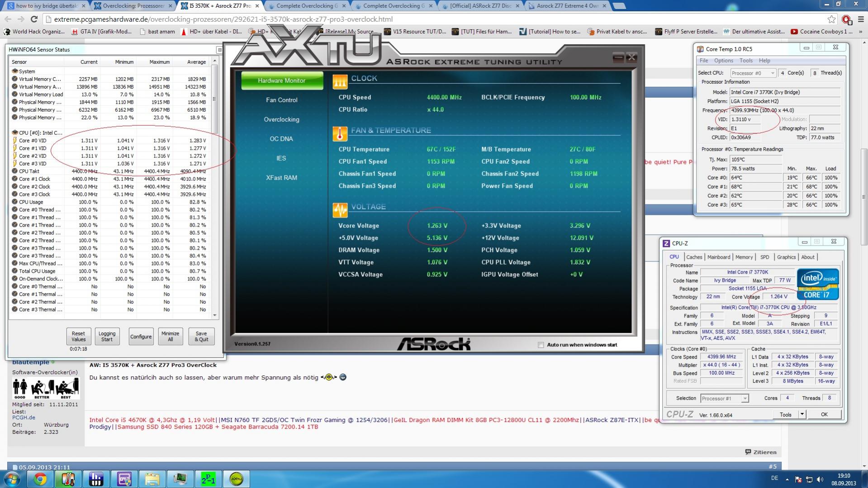Open XFast RAM section in AXTU
The image size is (868, 488).
[x=282, y=178]
